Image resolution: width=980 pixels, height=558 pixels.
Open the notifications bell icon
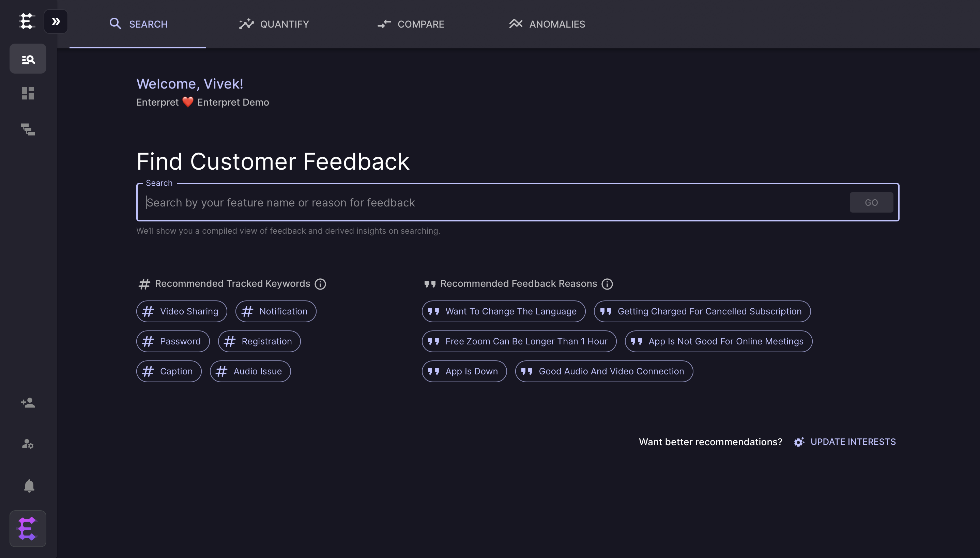(29, 485)
